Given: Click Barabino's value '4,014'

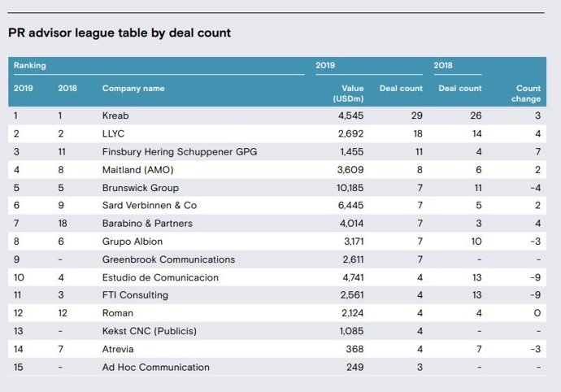Looking at the screenshot, I should coord(352,224).
